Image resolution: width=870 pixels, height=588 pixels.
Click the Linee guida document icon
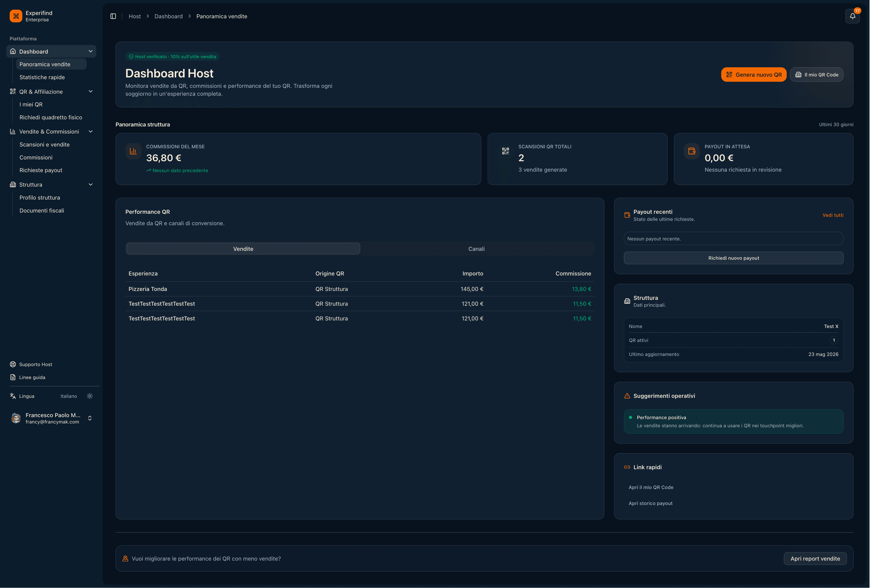[13, 377]
